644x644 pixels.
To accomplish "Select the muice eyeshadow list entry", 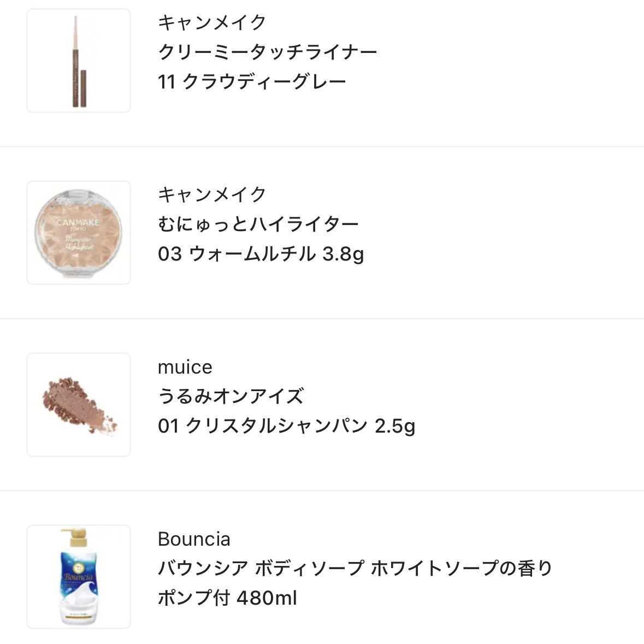I will pyautogui.click(x=322, y=403).
